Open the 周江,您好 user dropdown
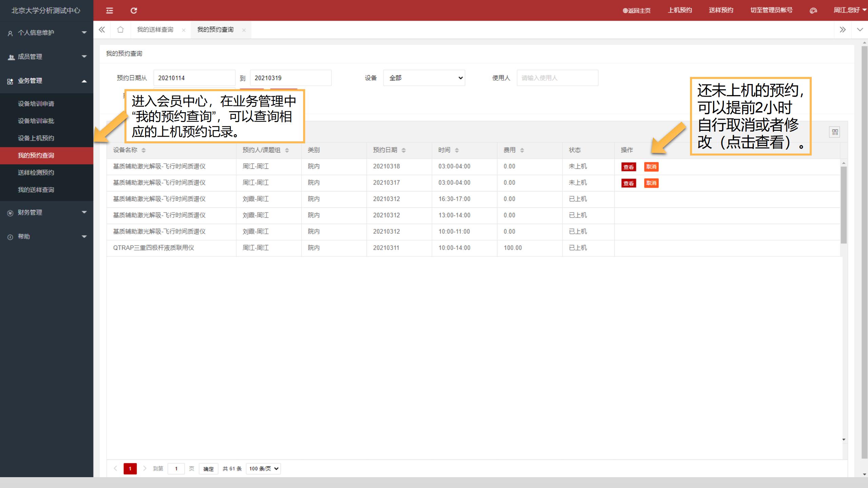868x488 pixels. tap(850, 10)
